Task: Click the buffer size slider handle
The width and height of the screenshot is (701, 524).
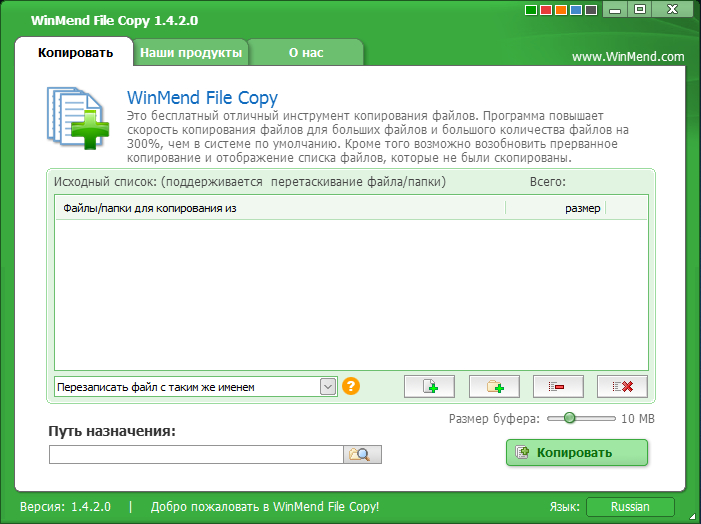Action: tap(570, 418)
